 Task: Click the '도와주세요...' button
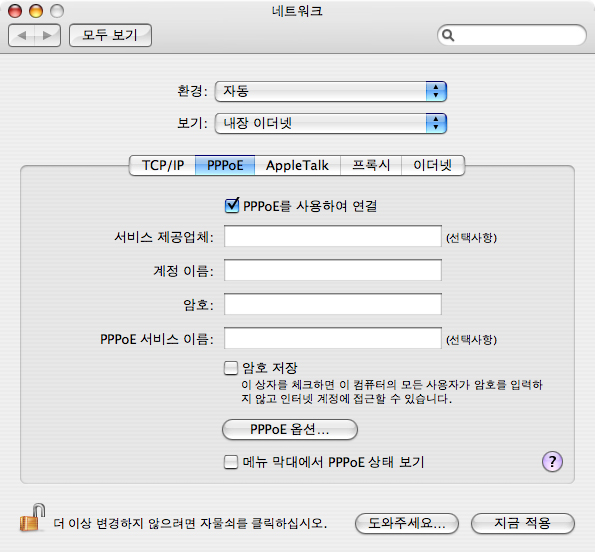(x=407, y=524)
